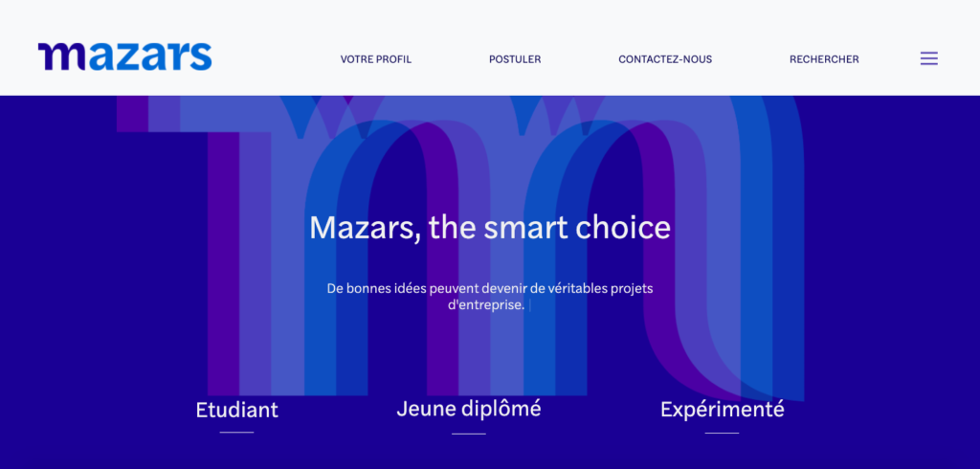
Task: Click the light blue 's' ending the logo
Action: 201,56
